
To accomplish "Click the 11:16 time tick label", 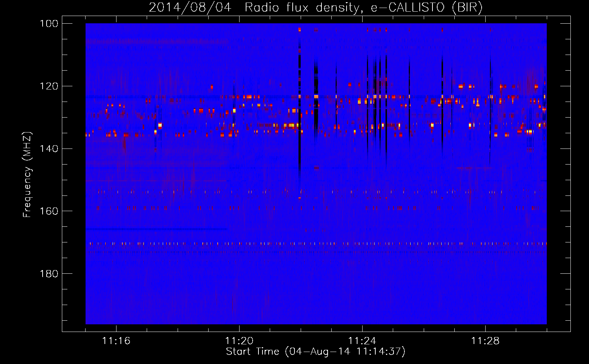I will pos(116,341).
